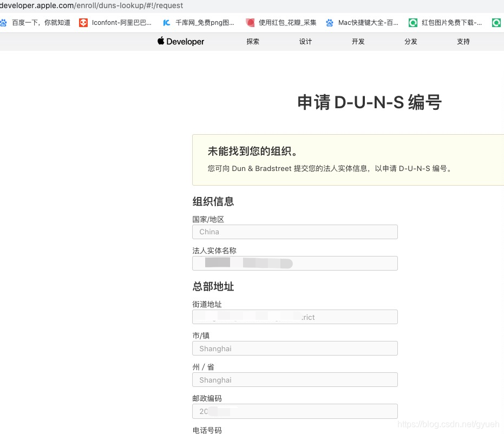Click the 州 / 省 field label
The height and width of the screenshot is (434, 504).
203,367
